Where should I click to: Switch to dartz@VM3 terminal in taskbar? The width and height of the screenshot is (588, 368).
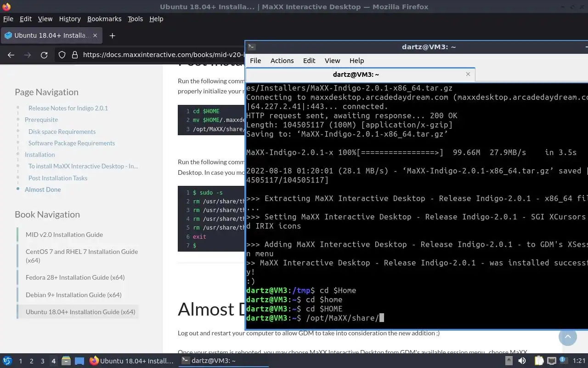[x=223, y=361]
